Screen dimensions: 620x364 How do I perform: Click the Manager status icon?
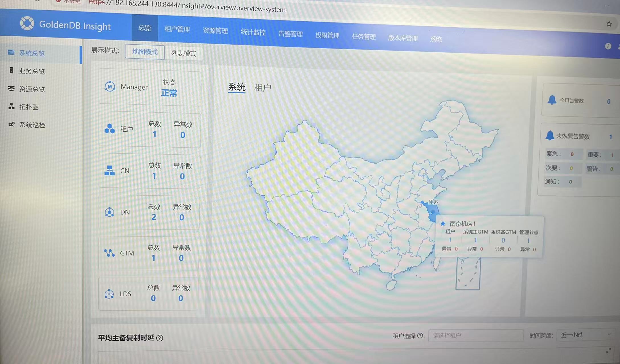(x=110, y=86)
